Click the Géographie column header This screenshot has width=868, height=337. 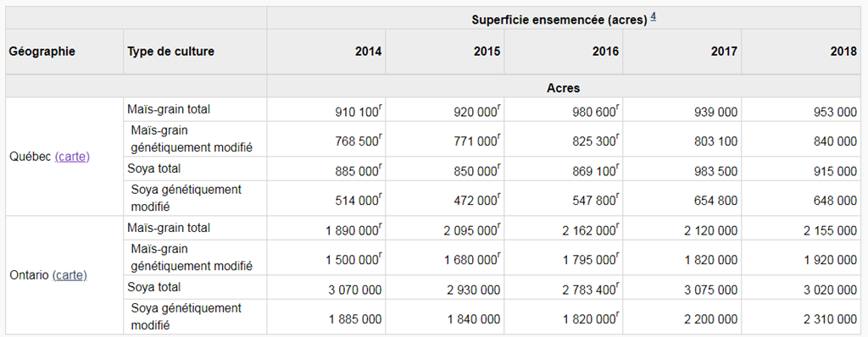[x=42, y=52]
